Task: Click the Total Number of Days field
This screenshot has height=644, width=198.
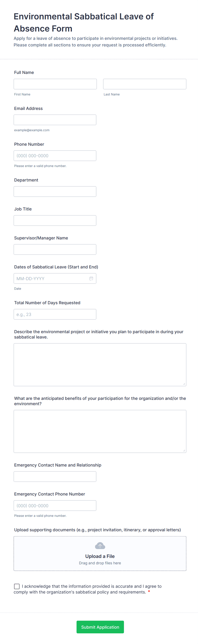Action: tap(55, 314)
